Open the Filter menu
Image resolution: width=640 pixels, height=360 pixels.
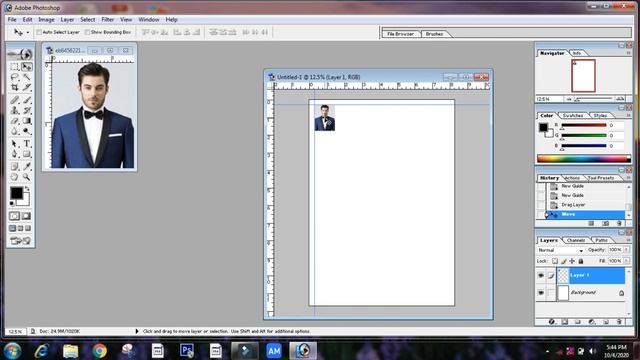108,20
